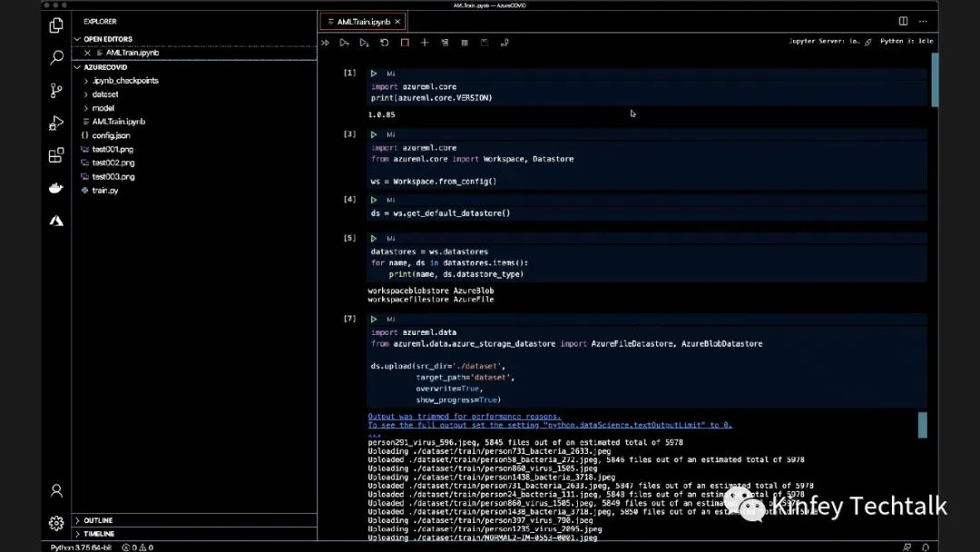
Task: Open the Docker view in activity bar
Action: tap(56, 188)
